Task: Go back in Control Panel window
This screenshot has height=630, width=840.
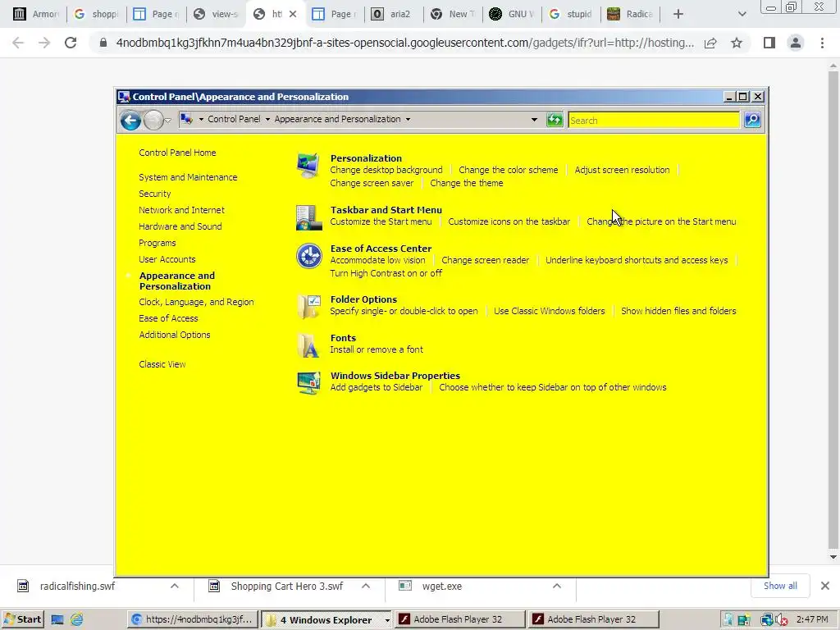Action: click(x=130, y=120)
